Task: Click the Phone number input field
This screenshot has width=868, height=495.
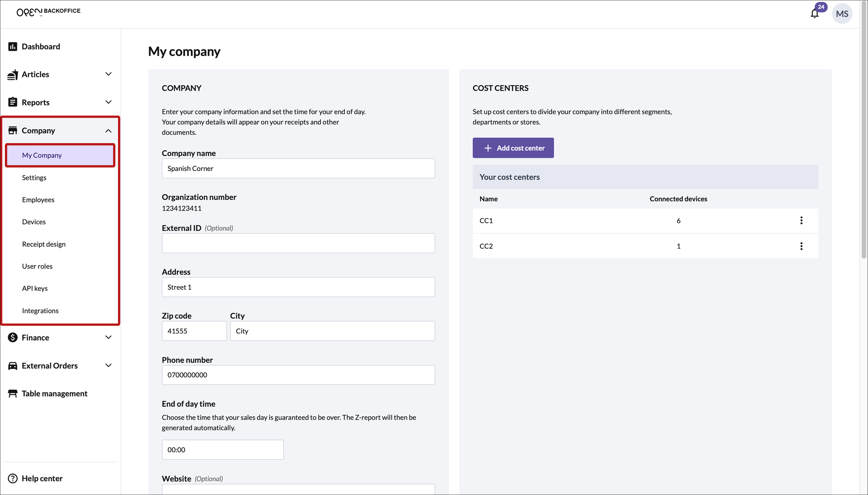Action: [x=298, y=375]
